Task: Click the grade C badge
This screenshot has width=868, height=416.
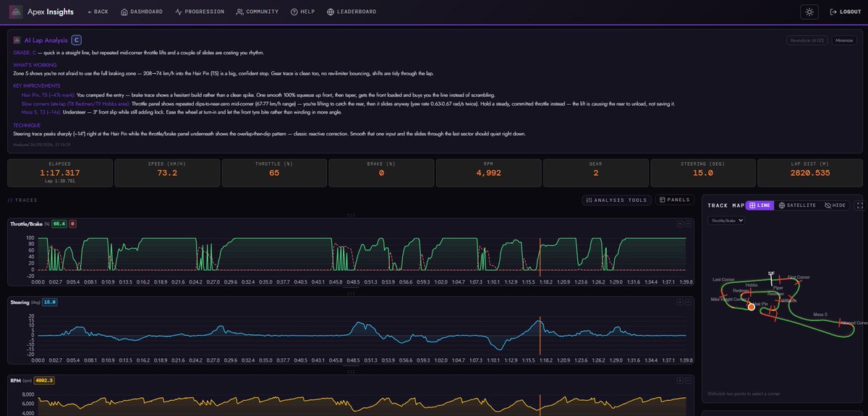Action: point(77,41)
